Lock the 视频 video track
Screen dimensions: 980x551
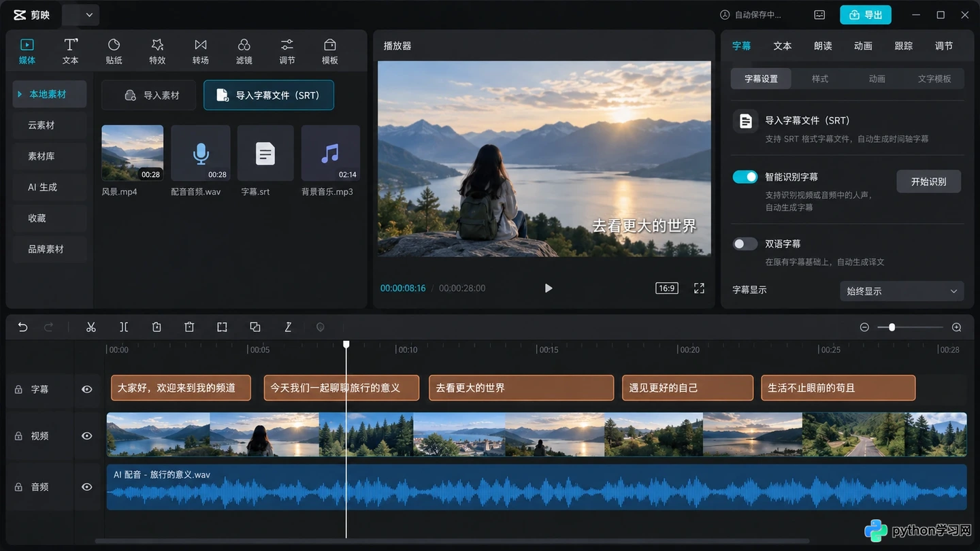pyautogui.click(x=18, y=436)
